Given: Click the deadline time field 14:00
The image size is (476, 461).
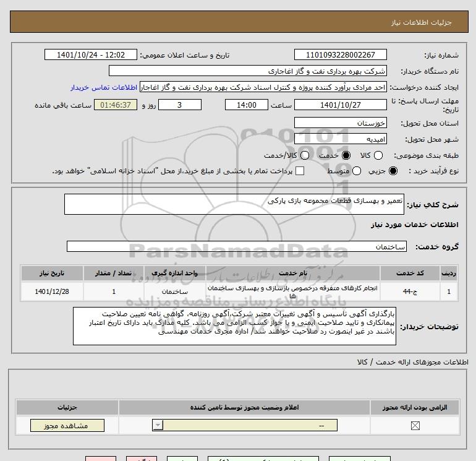Looking at the screenshot, I should (x=247, y=105).
